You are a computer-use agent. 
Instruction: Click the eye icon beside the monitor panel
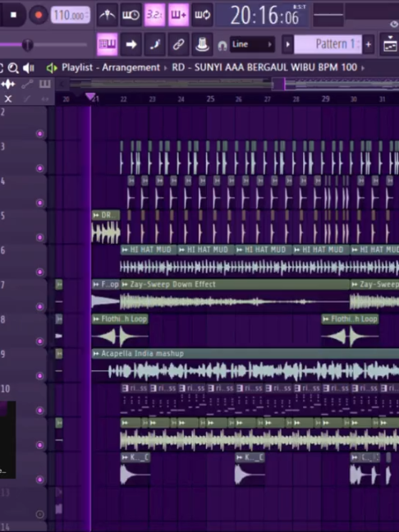tap(394, 24)
